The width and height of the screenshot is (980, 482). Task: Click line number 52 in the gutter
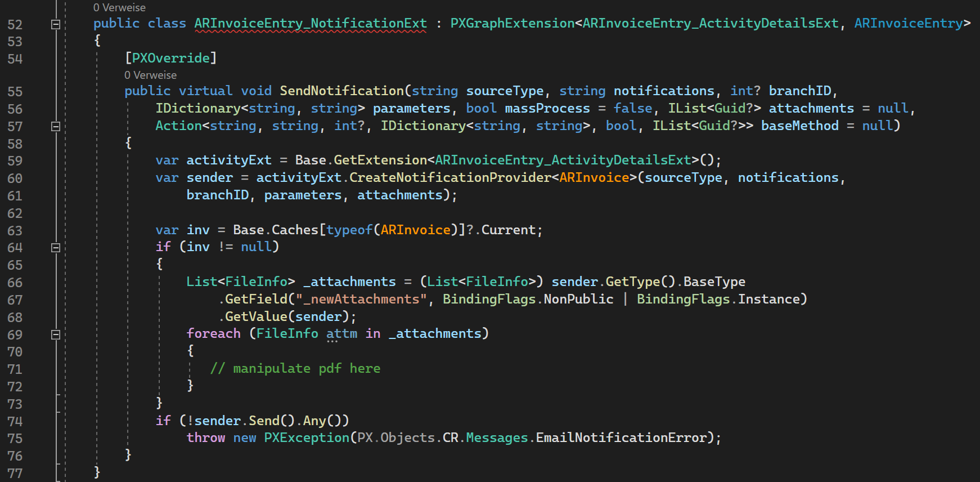point(15,25)
